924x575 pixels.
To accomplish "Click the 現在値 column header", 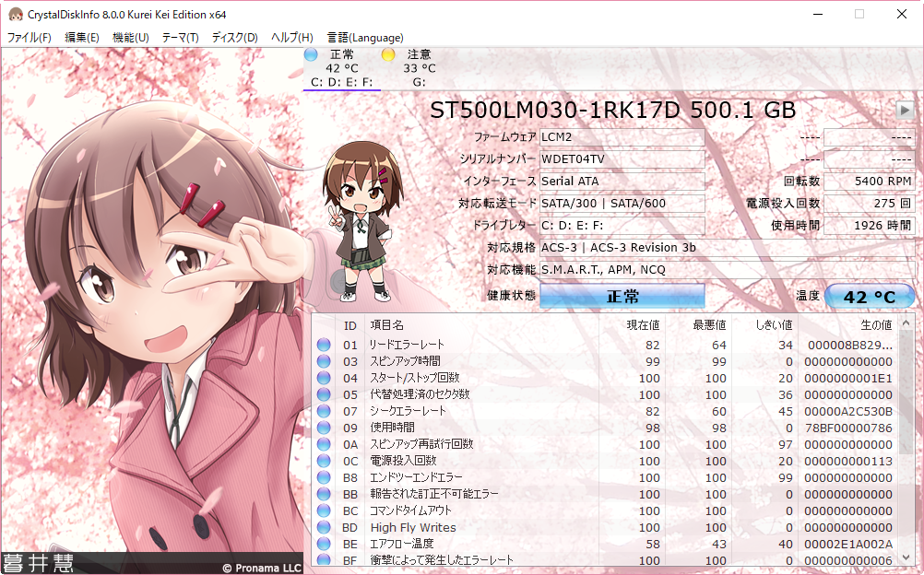I will [x=633, y=325].
